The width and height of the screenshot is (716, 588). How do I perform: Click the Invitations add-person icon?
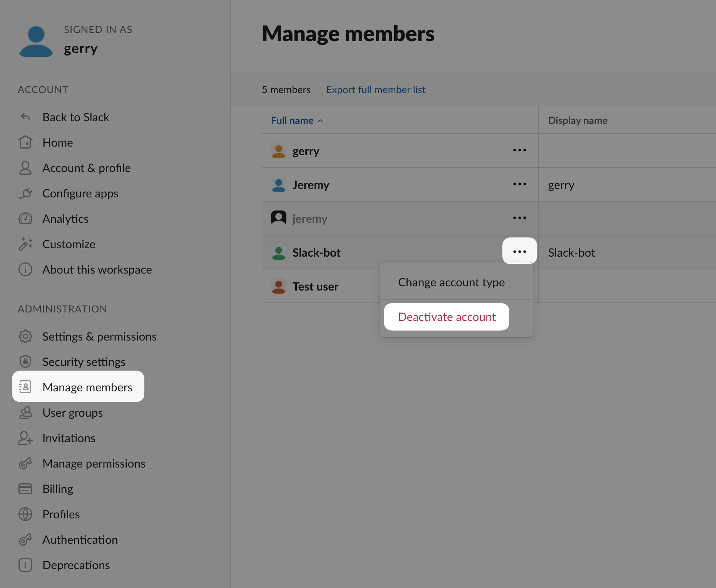(x=25, y=438)
